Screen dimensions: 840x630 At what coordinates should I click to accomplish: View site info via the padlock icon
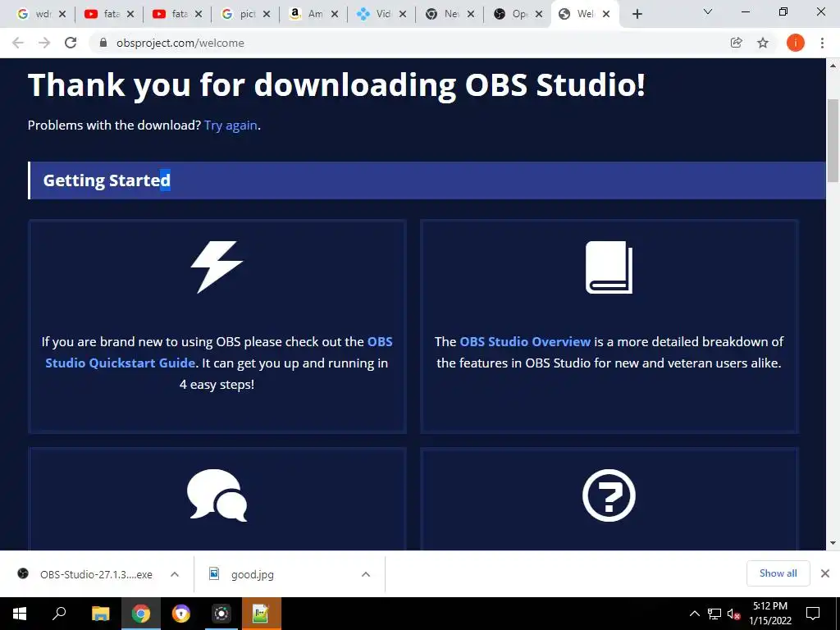pyautogui.click(x=103, y=43)
